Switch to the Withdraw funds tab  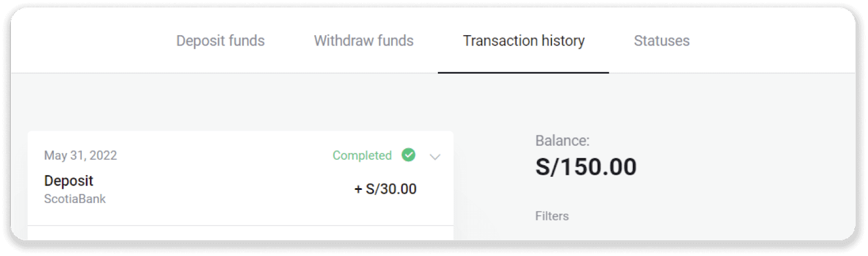[x=363, y=41]
